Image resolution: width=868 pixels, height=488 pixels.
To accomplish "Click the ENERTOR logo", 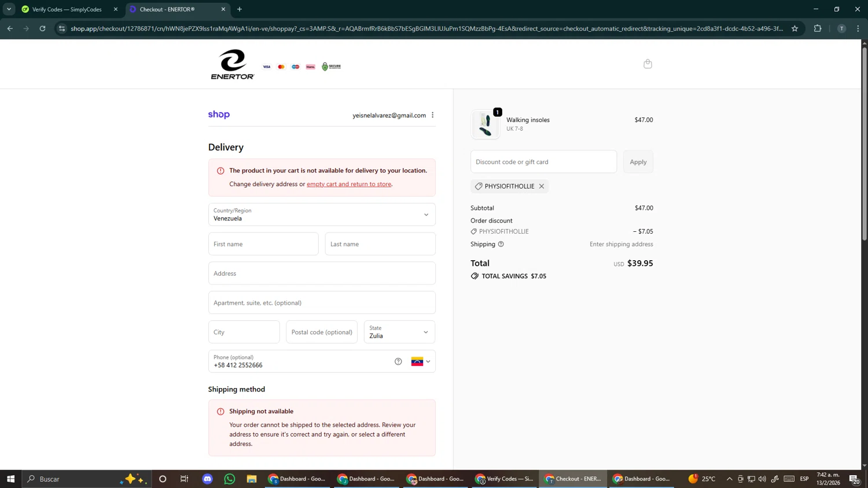I will point(232,64).
